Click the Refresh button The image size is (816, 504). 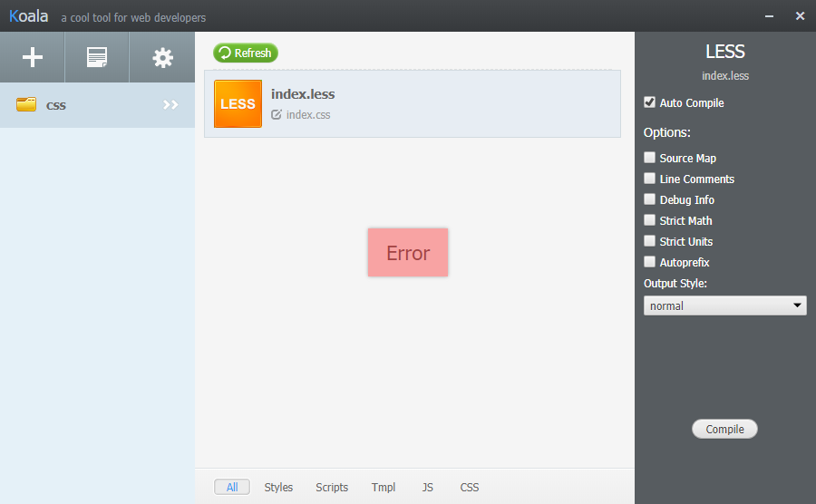[246, 53]
